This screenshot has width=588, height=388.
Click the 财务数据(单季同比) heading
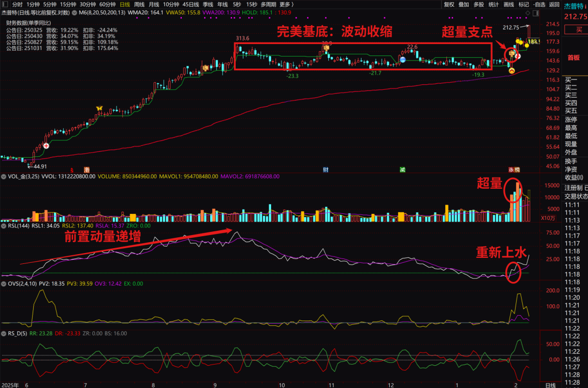pos(28,23)
